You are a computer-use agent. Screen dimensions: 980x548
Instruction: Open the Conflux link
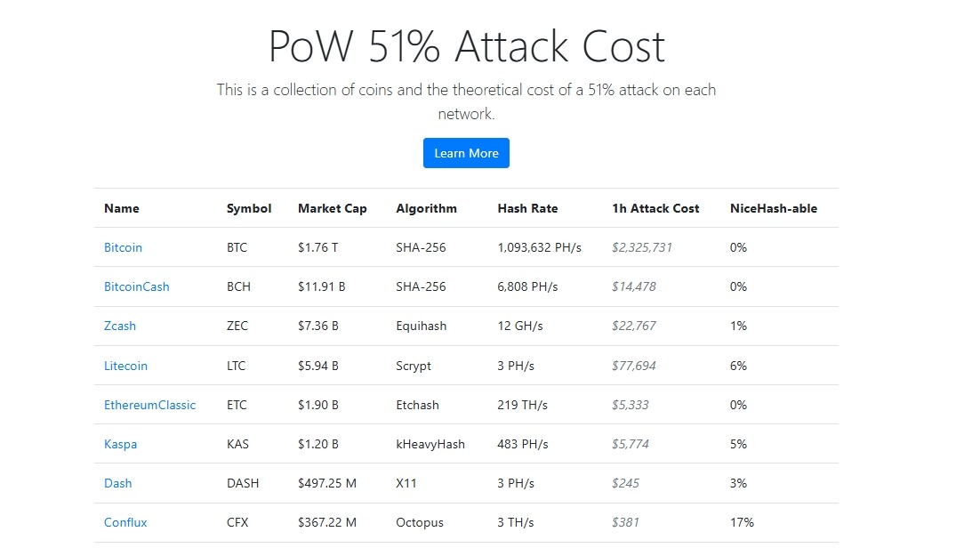(125, 522)
